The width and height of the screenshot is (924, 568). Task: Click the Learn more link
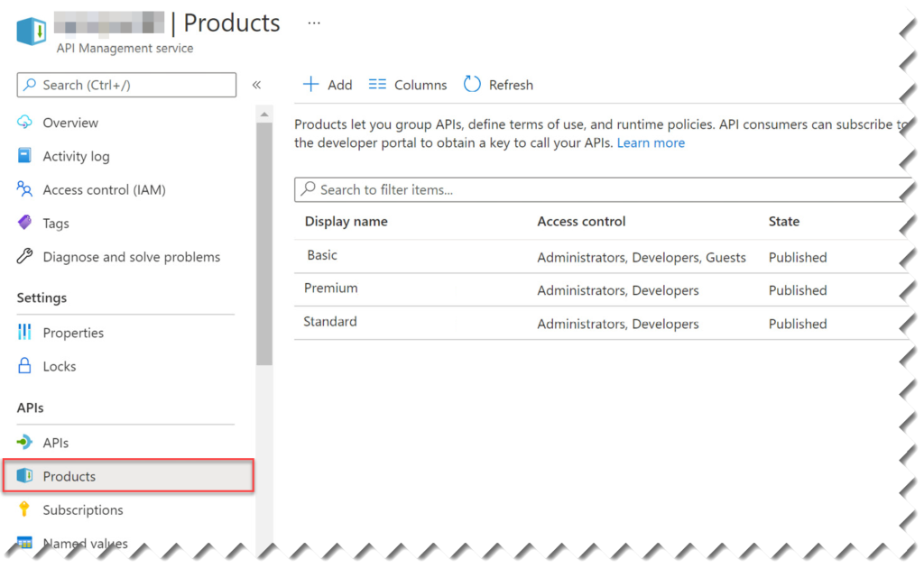click(651, 142)
